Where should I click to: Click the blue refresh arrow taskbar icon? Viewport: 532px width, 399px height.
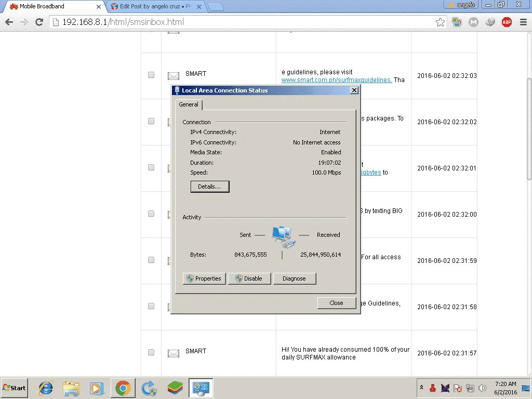[x=149, y=388]
